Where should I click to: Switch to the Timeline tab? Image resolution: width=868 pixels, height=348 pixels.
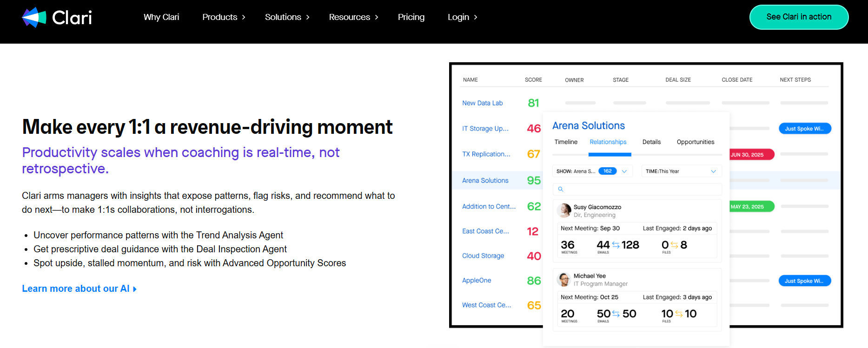click(566, 142)
